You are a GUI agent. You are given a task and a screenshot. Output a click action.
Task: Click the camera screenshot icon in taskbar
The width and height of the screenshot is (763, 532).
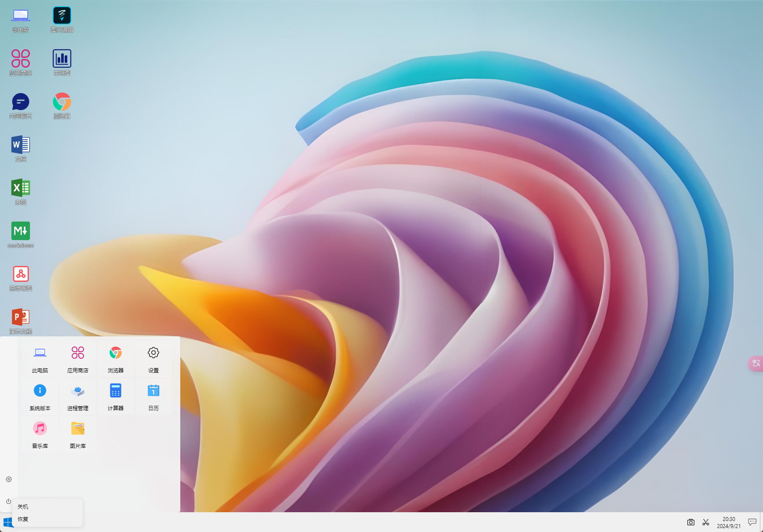point(691,522)
